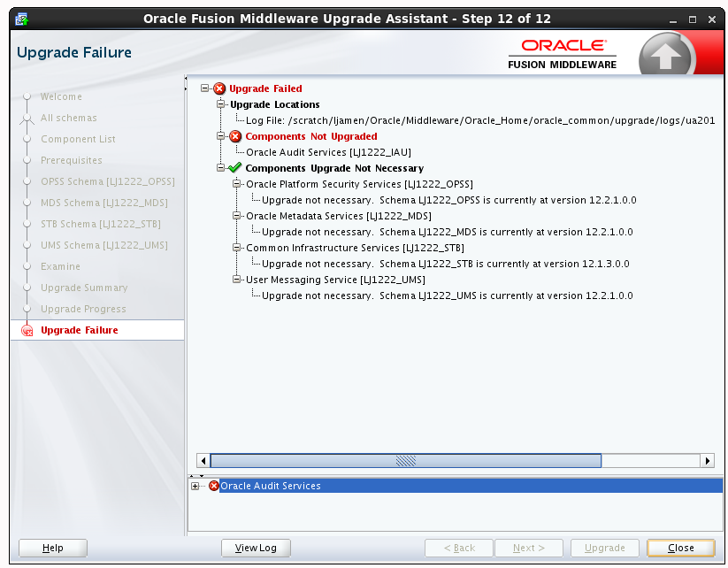Select the Welcome step in the sidebar
Screen dimensions: 728x568
click(61, 96)
